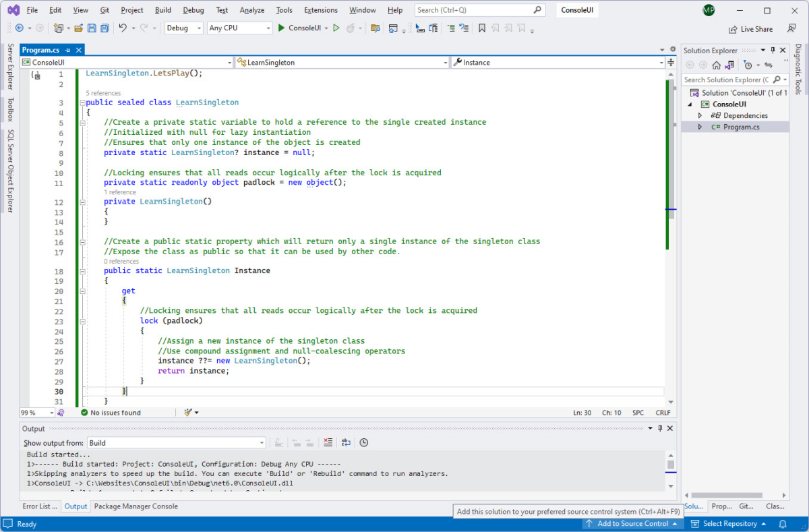This screenshot has width=809, height=532.
Task: Toggle timestamps clock icon in Output toolbar
Action: pos(364,442)
